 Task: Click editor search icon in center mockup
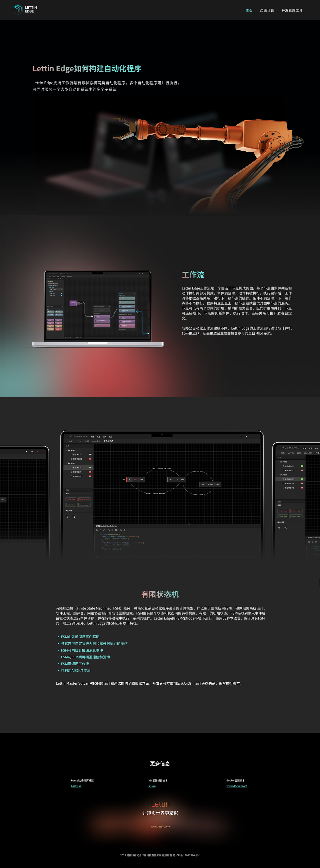pyautogui.click(x=120, y=530)
